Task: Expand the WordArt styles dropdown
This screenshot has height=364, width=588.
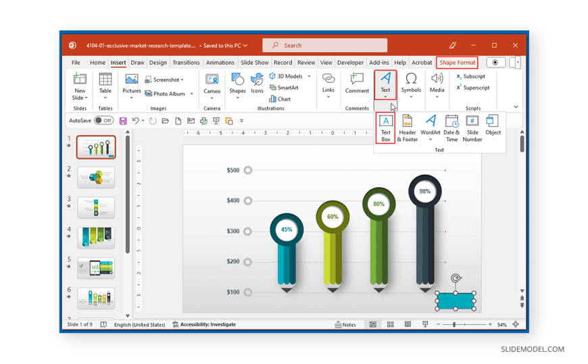Action: click(431, 139)
